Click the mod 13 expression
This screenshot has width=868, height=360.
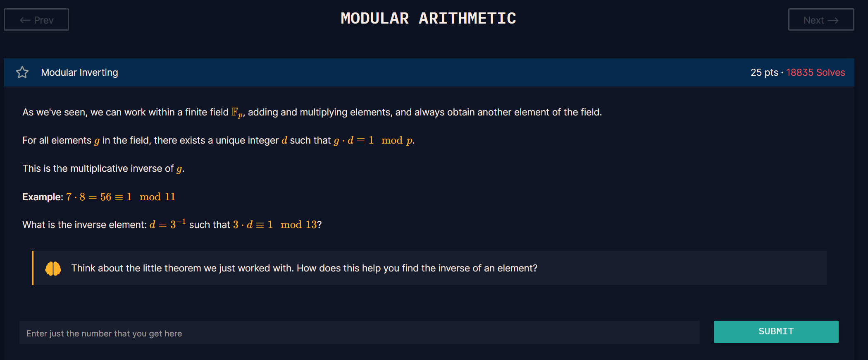298,225
